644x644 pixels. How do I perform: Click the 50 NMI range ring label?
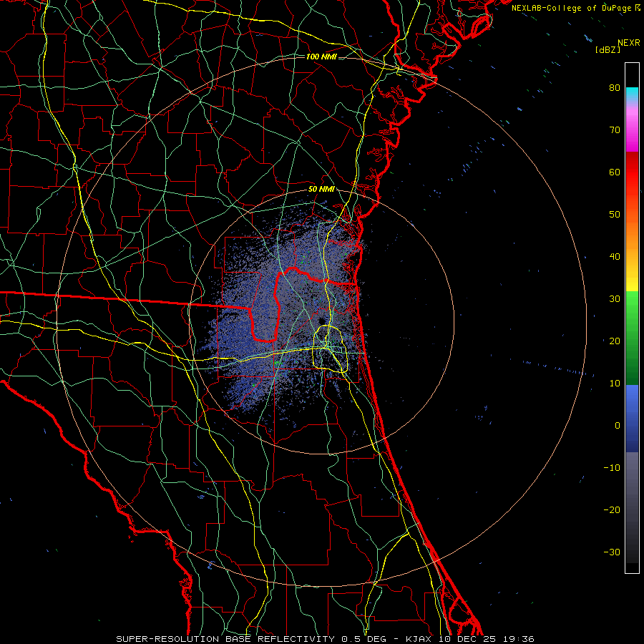coord(321,190)
